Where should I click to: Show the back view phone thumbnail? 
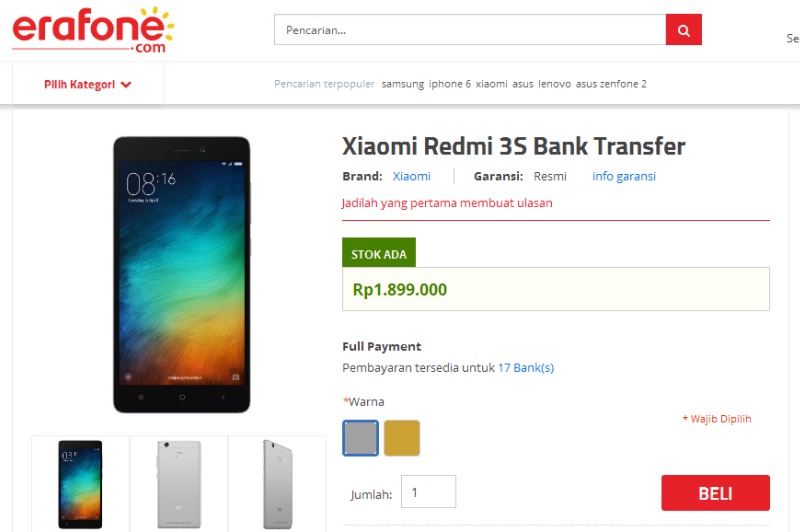click(x=179, y=484)
